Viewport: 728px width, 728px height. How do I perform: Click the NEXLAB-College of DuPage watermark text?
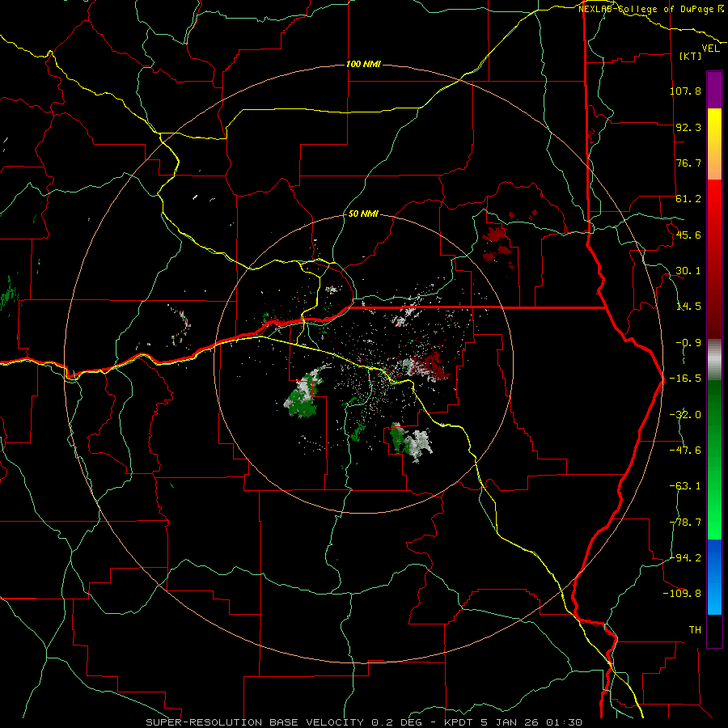[x=650, y=9]
